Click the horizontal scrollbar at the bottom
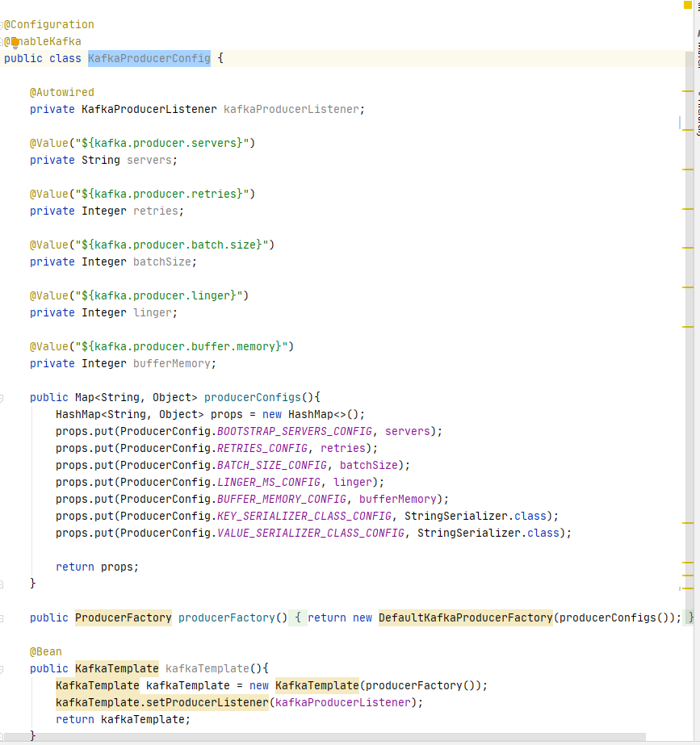The height and width of the screenshot is (745, 700). pos(323,738)
